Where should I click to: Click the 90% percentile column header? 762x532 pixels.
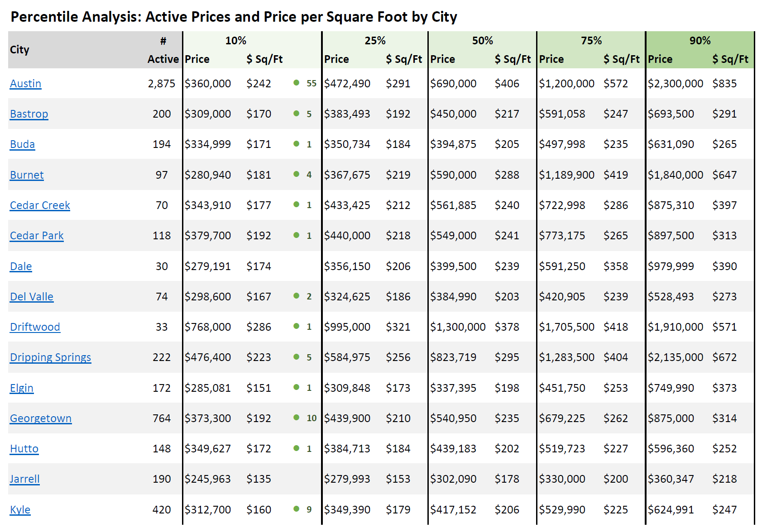[700, 41]
